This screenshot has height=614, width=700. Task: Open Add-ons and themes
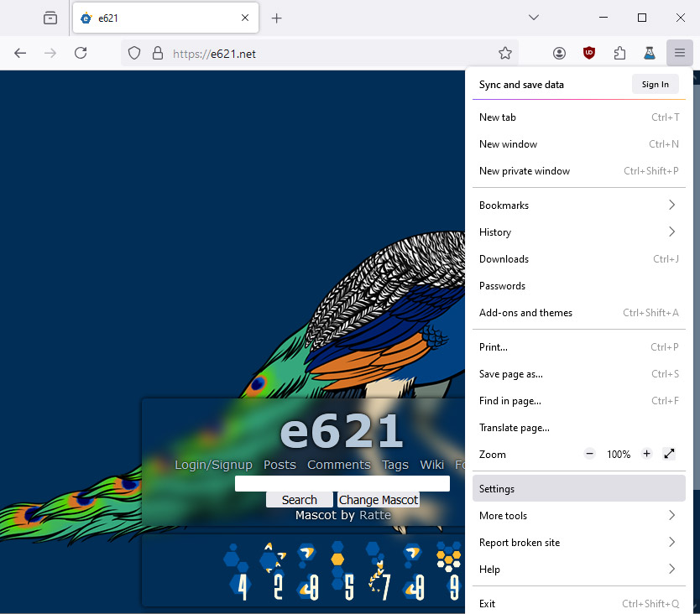pyautogui.click(x=578, y=312)
